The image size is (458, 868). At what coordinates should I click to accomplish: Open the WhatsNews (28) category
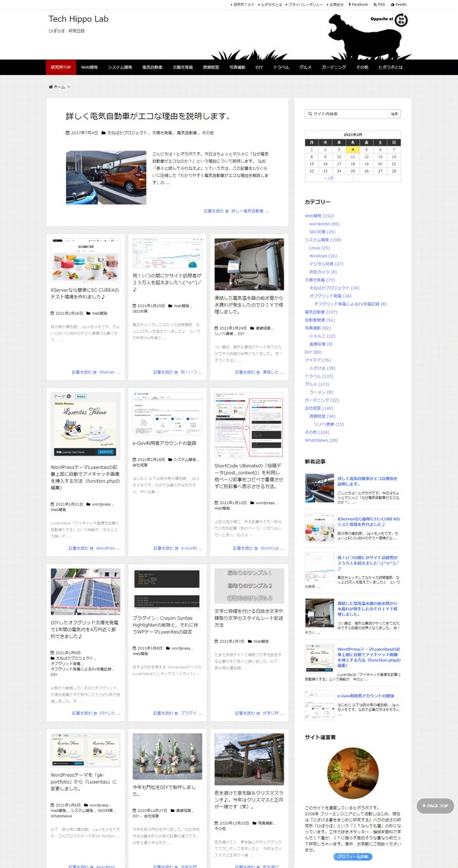(x=321, y=440)
